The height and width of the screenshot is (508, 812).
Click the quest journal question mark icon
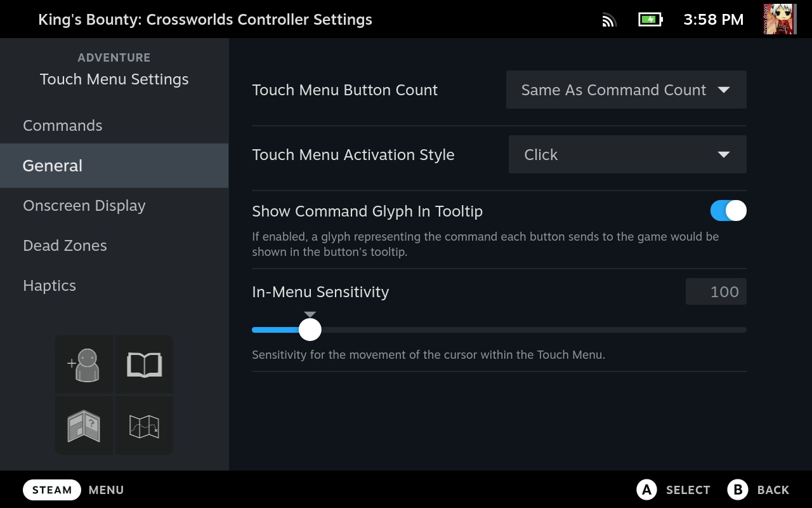pyautogui.click(x=84, y=425)
